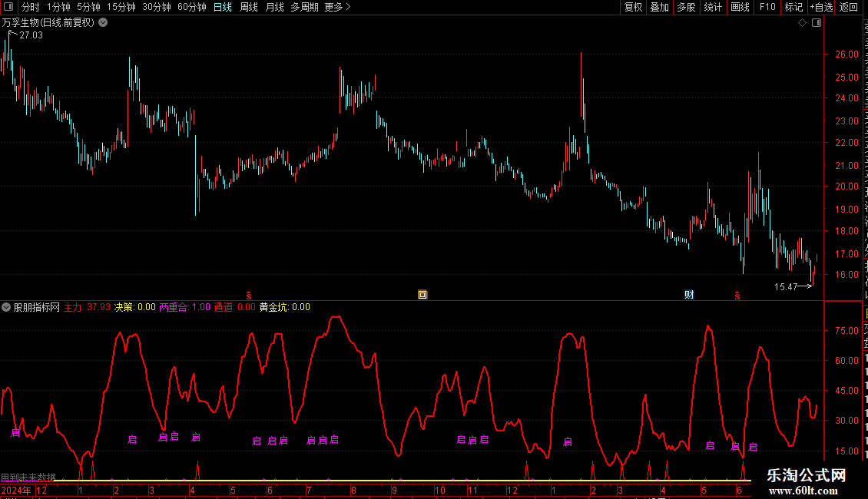The width and height of the screenshot is (868, 499).
Task: Click the 财 financial report marker
Action: click(689, 295)
